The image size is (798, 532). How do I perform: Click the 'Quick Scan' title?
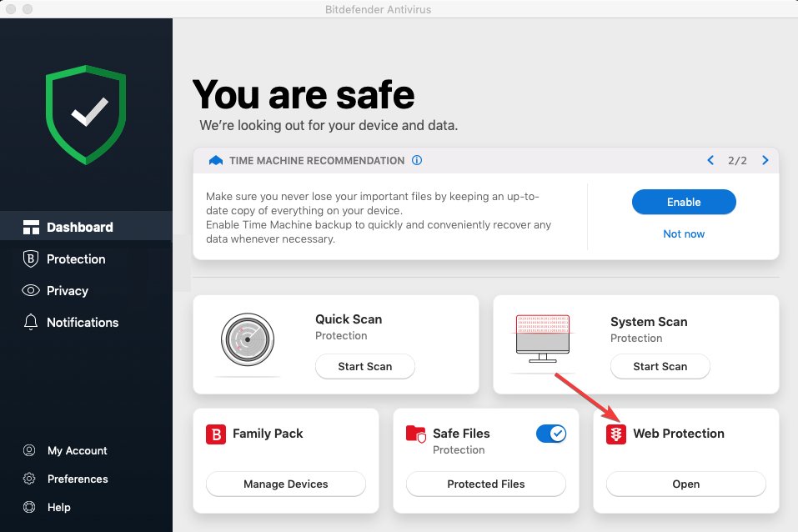pos(349,319)
